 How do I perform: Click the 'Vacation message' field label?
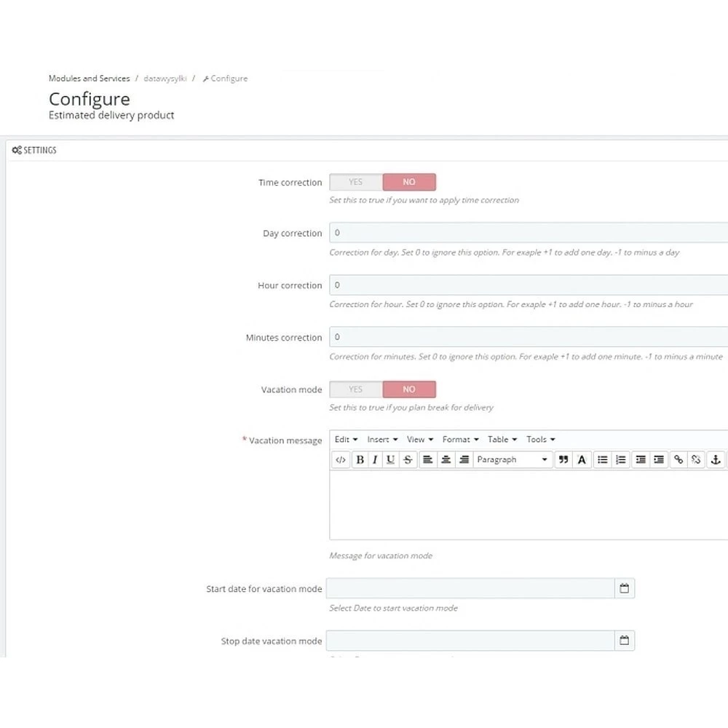(285, 440)
